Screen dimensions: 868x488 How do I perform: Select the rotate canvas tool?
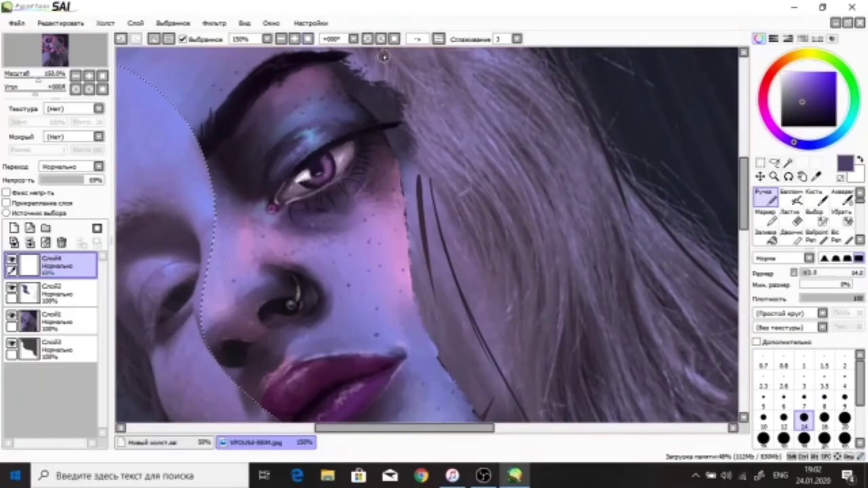click(x=789, y=177)
